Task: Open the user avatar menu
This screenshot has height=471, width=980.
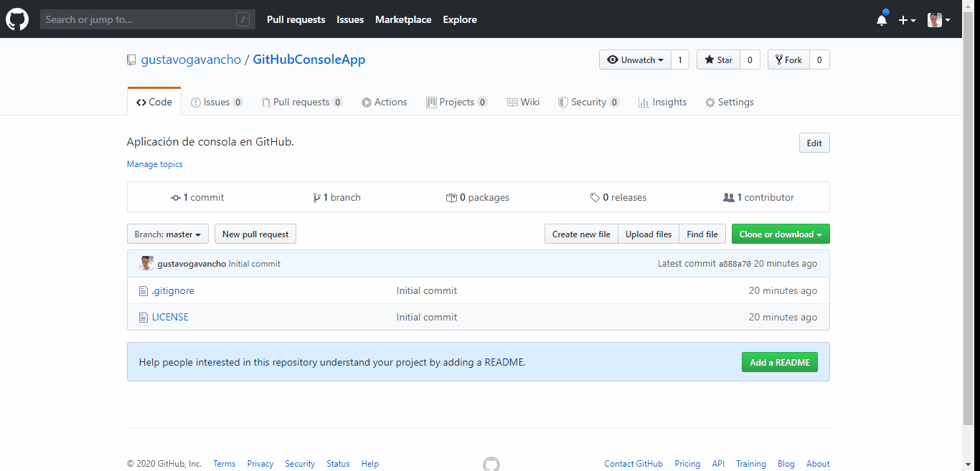Action: [x=938, y=20]
